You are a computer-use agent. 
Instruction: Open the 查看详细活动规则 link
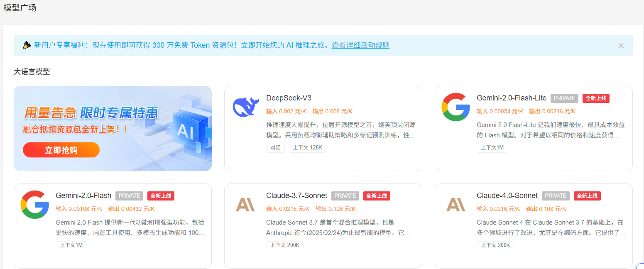click(360, 45)
